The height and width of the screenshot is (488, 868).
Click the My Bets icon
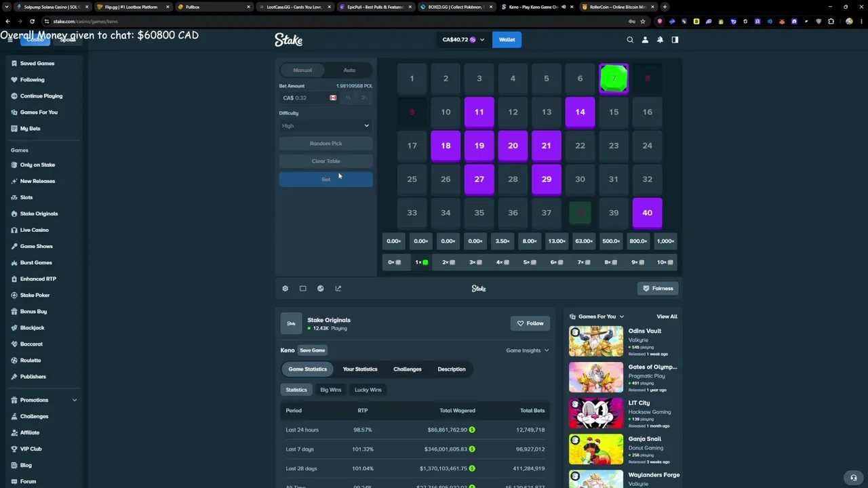coord(14,128)
